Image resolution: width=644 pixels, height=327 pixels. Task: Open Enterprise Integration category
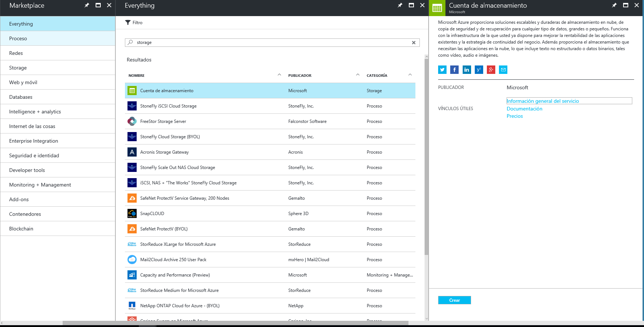58,141
